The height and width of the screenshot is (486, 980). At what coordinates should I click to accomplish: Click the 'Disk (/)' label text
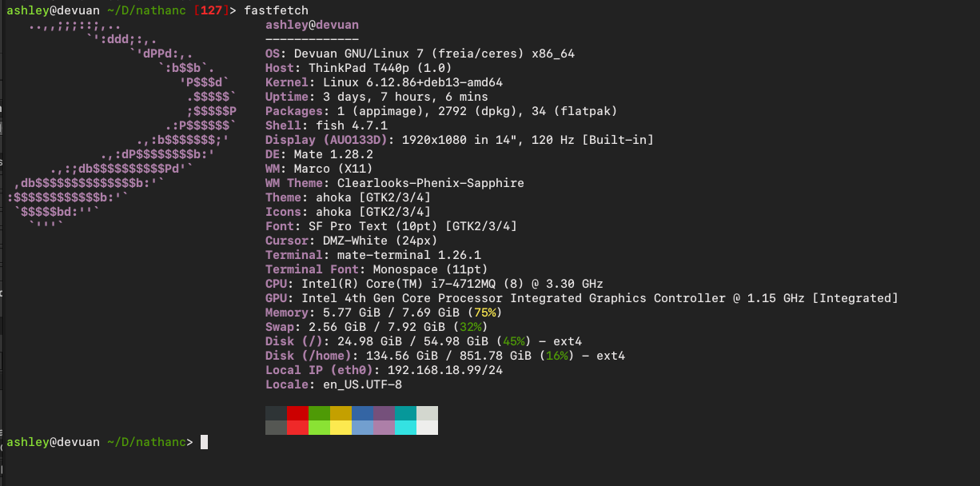tap(294, 341)
